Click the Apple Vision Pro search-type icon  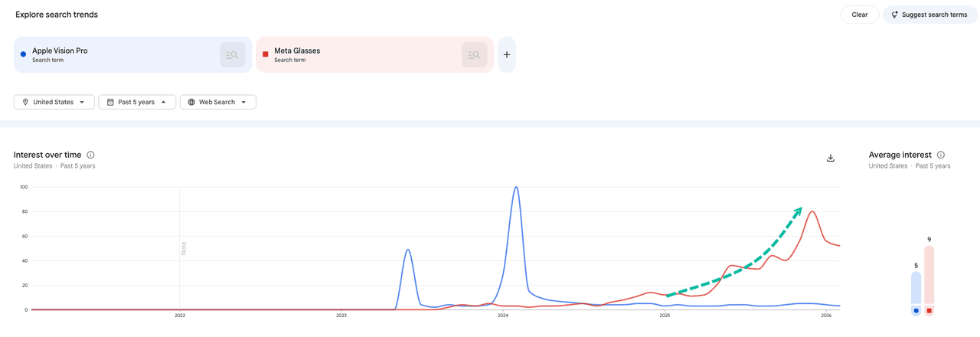point(233,55)
